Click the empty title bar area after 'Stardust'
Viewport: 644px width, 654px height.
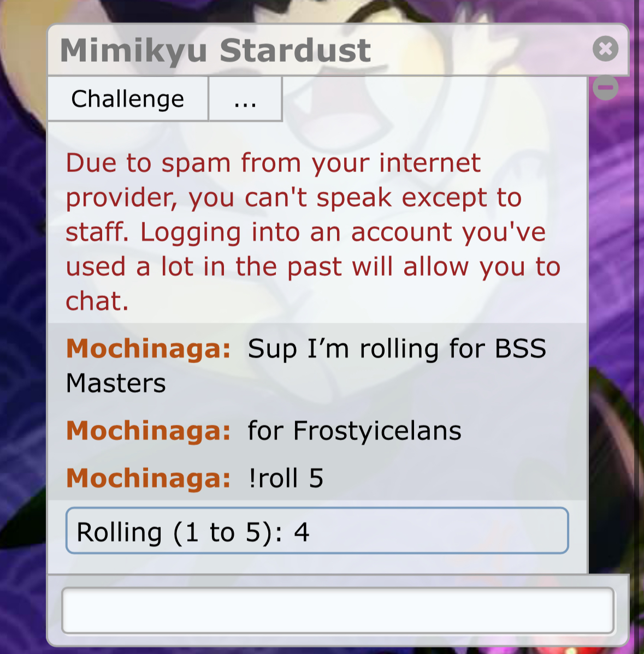[480, 50]
